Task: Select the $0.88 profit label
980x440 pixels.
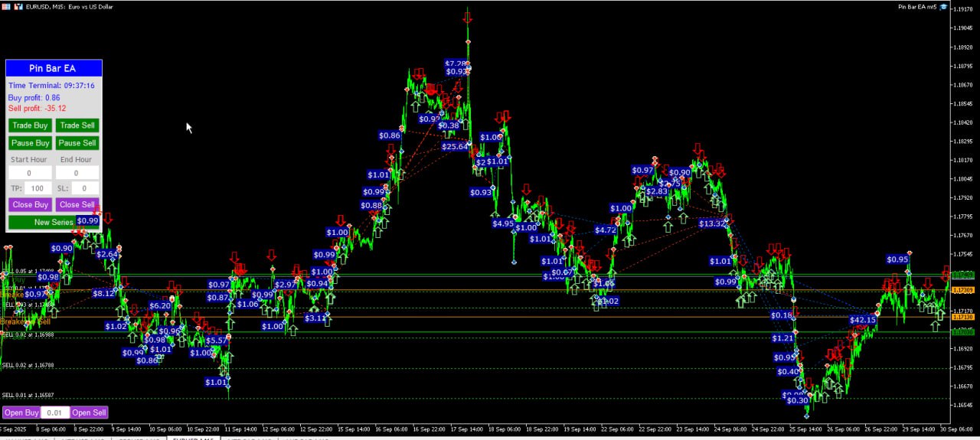Action: (x=371, y=205)
